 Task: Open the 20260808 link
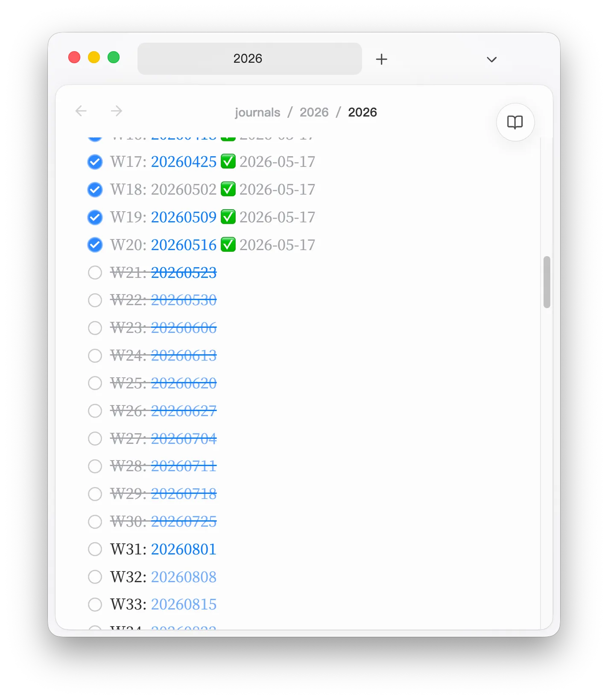coord(184,577)
